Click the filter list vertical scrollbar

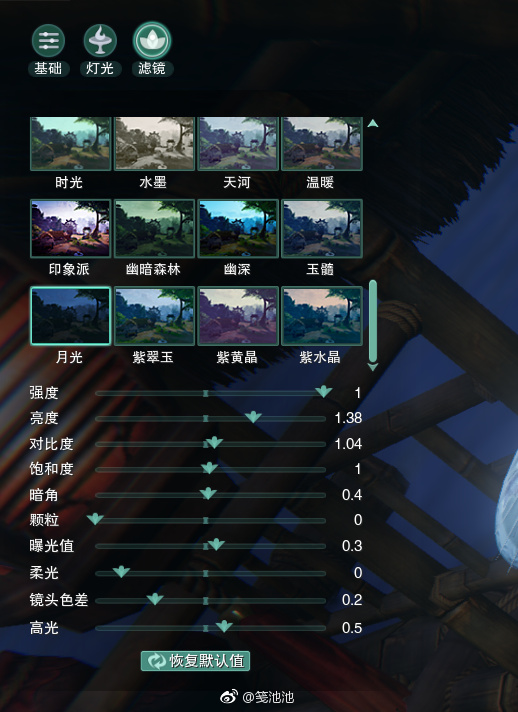373,321
